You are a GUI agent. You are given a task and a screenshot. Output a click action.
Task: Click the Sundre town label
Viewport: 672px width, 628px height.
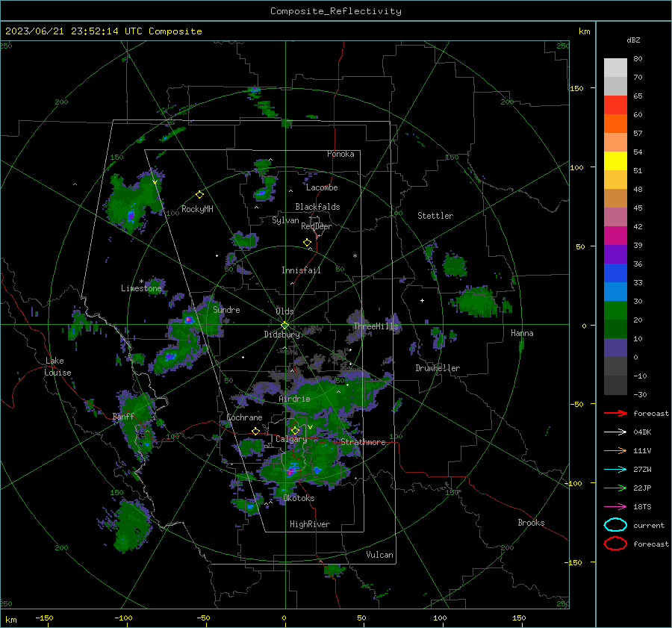(x=226, y=309)
